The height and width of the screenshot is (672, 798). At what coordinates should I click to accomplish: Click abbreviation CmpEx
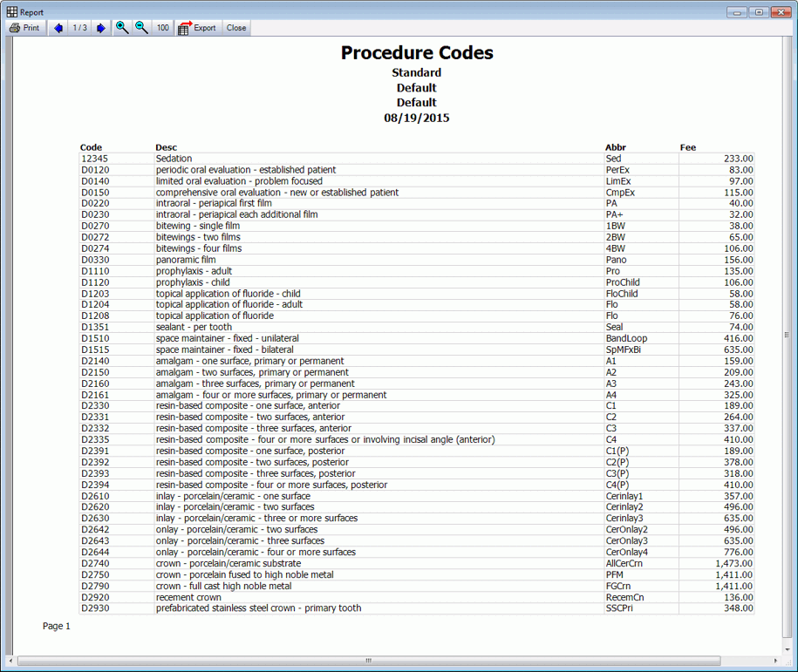click(x=620, y=193)
